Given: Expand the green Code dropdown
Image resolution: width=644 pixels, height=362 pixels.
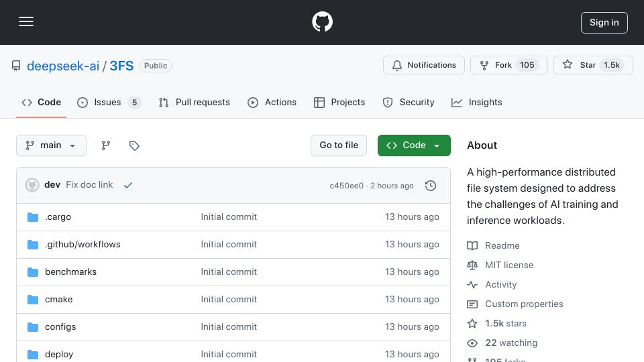Looking at the screenshot, I should pyautogui.click(x=414, y=145).
